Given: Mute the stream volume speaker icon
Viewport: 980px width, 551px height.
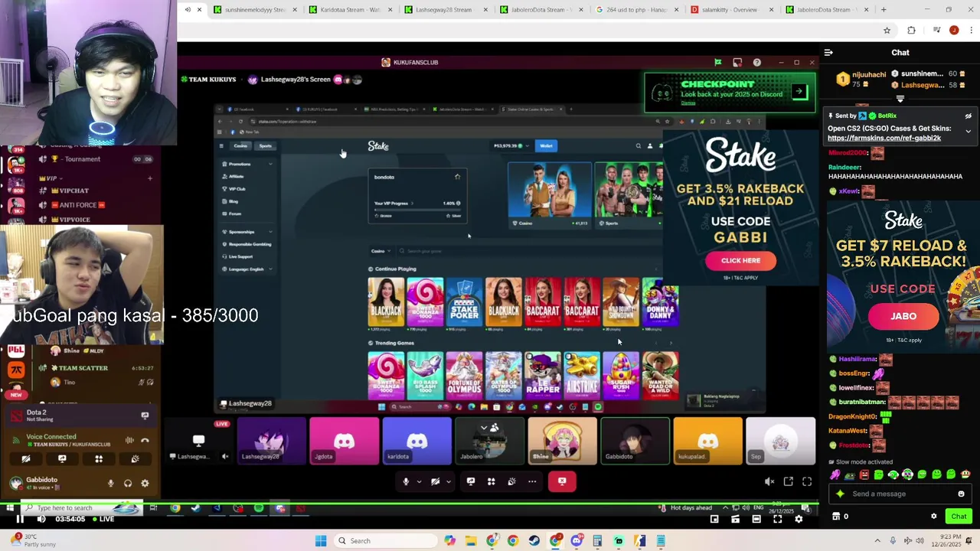Looking at the screenshot, I should (x=41, y=519).
